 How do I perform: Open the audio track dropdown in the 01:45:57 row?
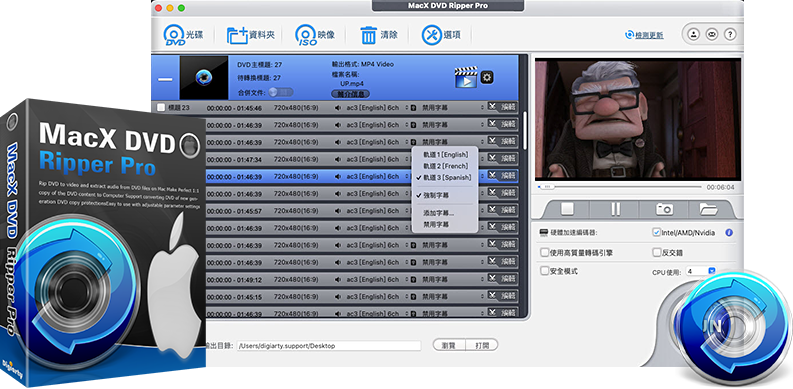coord(377,211)
